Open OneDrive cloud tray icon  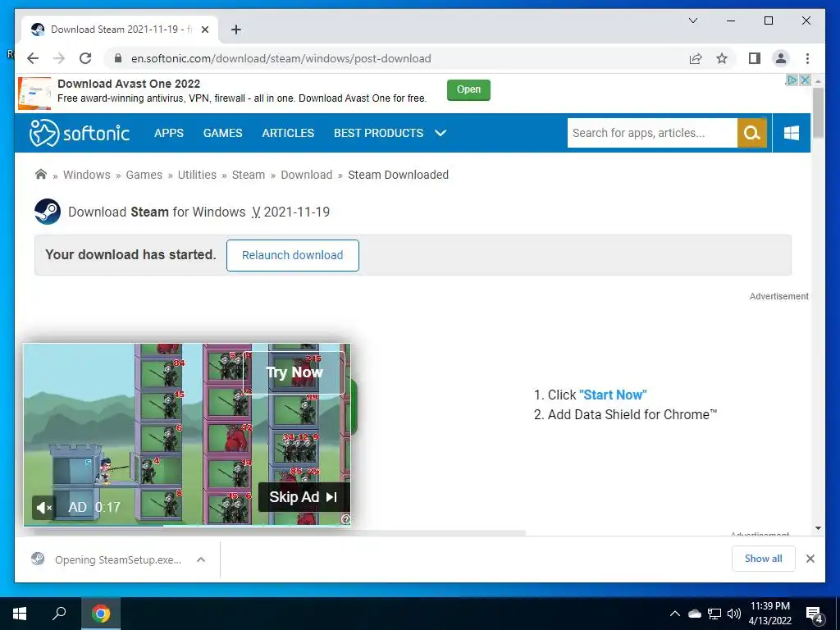[x=695, y=614]
